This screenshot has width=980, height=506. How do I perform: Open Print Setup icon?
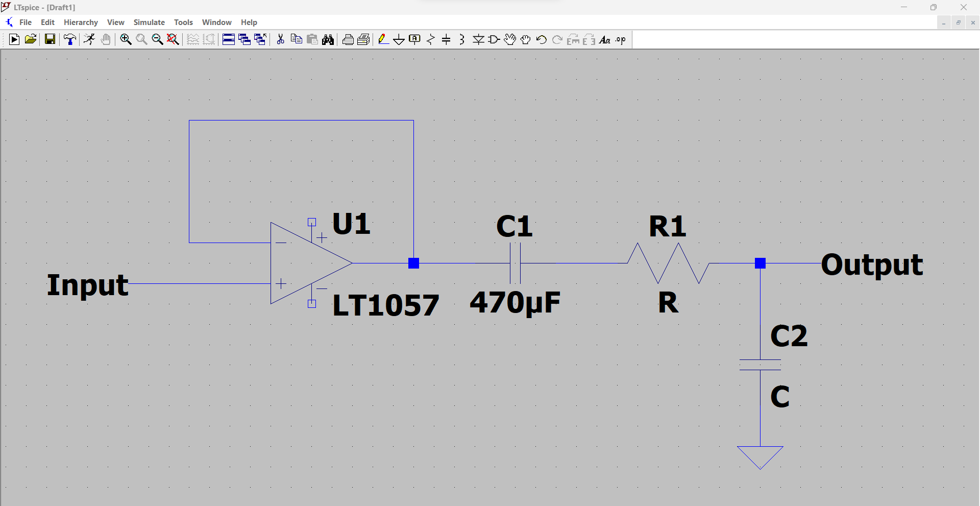click(x=364, y=39)
